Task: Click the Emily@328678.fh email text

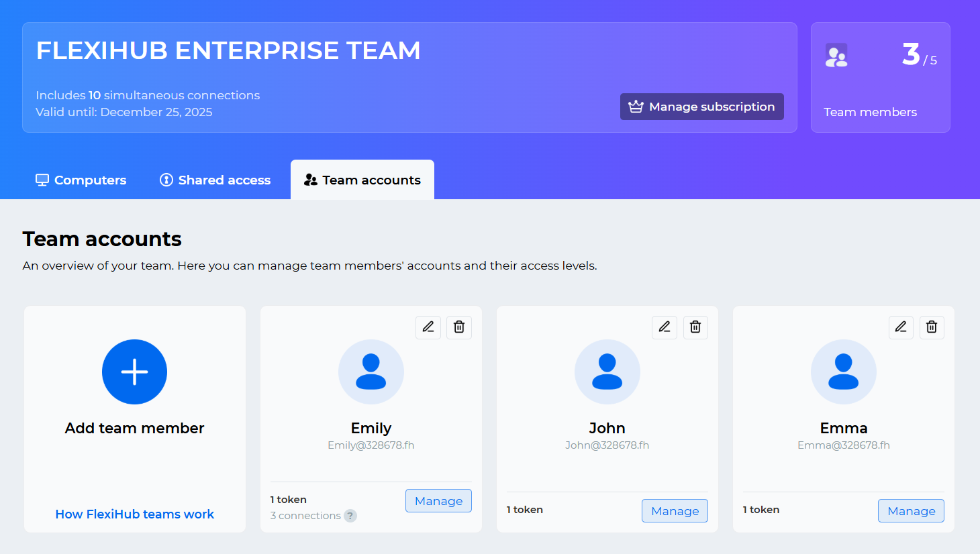Action: [371, 445]
